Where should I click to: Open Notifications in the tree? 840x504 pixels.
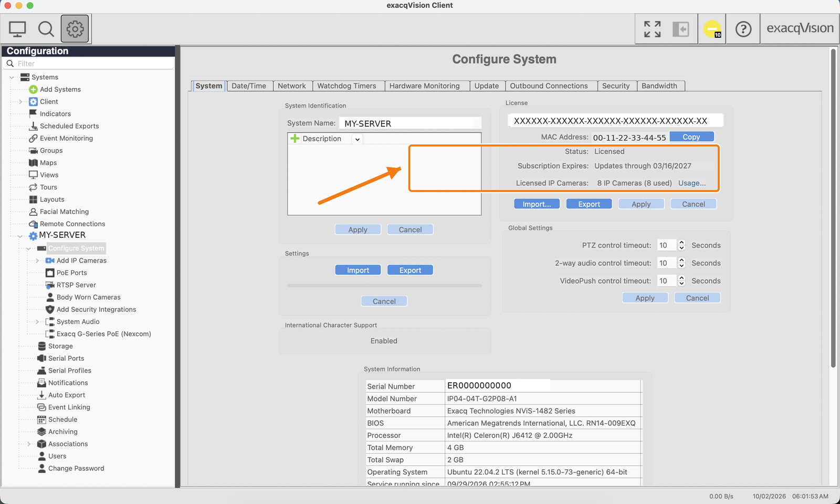(68, 383)
